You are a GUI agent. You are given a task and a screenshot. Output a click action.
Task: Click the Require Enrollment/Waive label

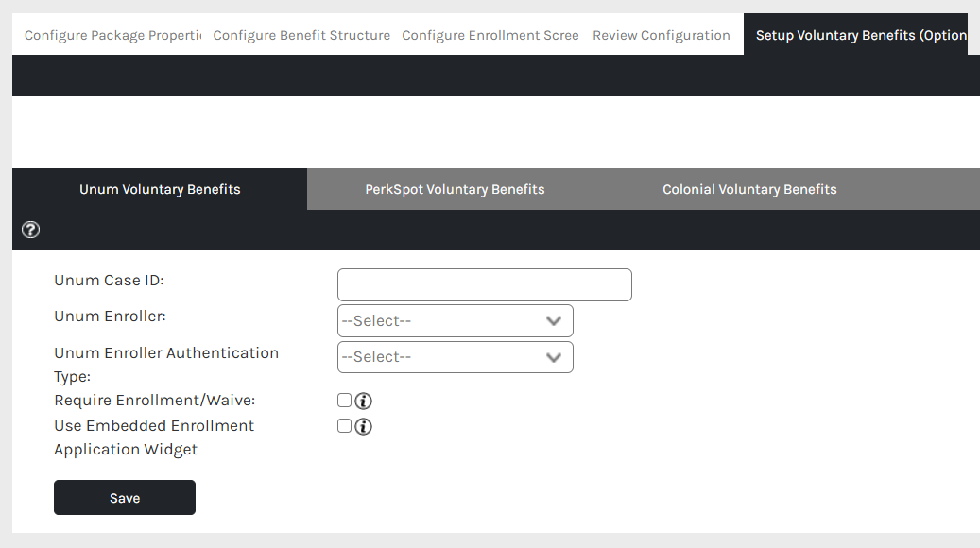pos(154,400)
